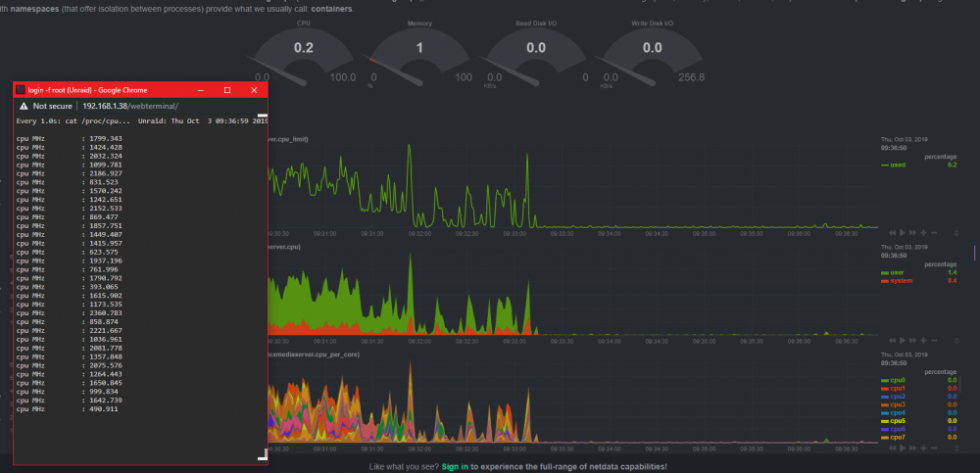This screenshot has width=980, height=473.
Task: Play the user/system cpu chart
Action: (903, 340)
